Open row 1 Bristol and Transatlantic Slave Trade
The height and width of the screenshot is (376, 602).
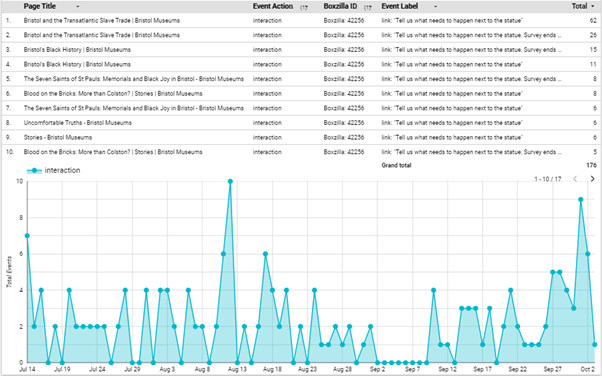tap(102, 20)
